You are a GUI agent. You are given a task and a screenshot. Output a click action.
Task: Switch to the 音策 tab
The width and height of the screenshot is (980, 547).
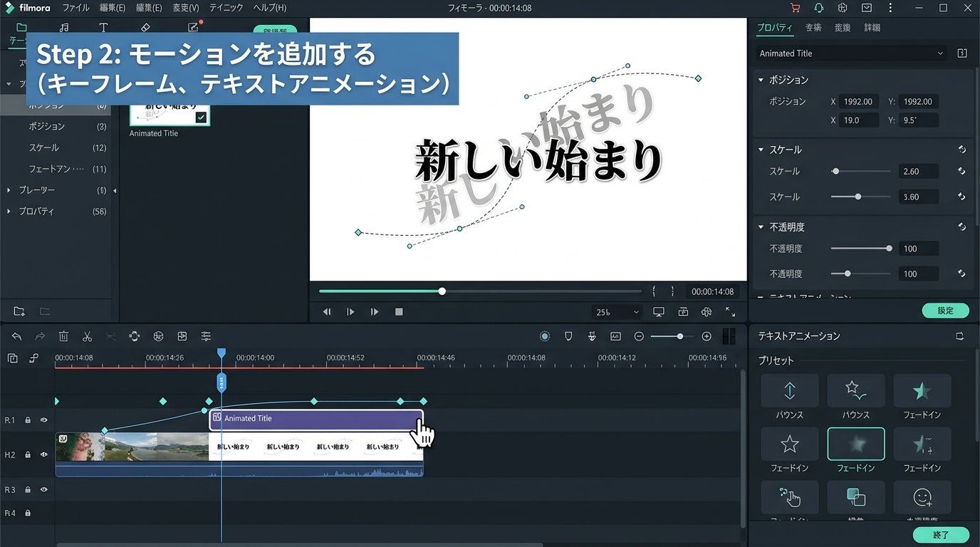[x=813, y=28]
